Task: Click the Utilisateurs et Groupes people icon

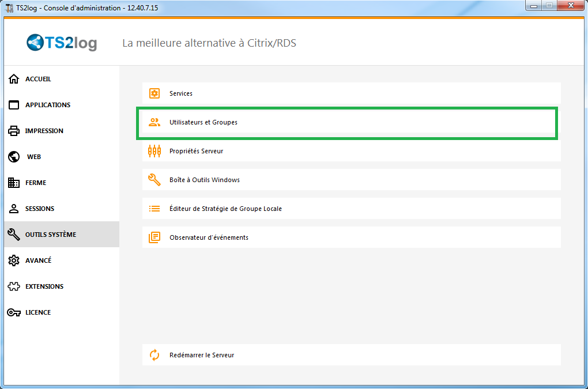Action: coord(154,122)
